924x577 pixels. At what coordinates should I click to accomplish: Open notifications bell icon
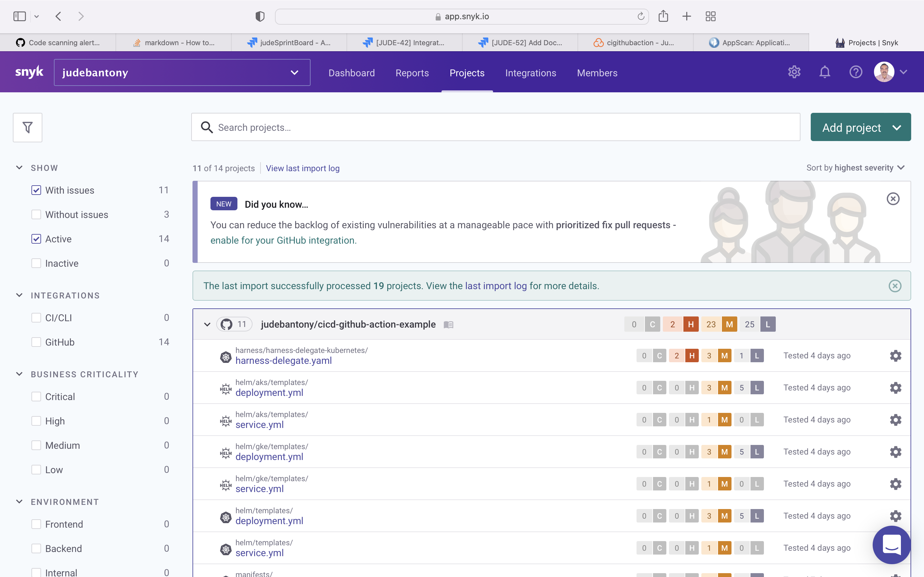click(825, 72)
